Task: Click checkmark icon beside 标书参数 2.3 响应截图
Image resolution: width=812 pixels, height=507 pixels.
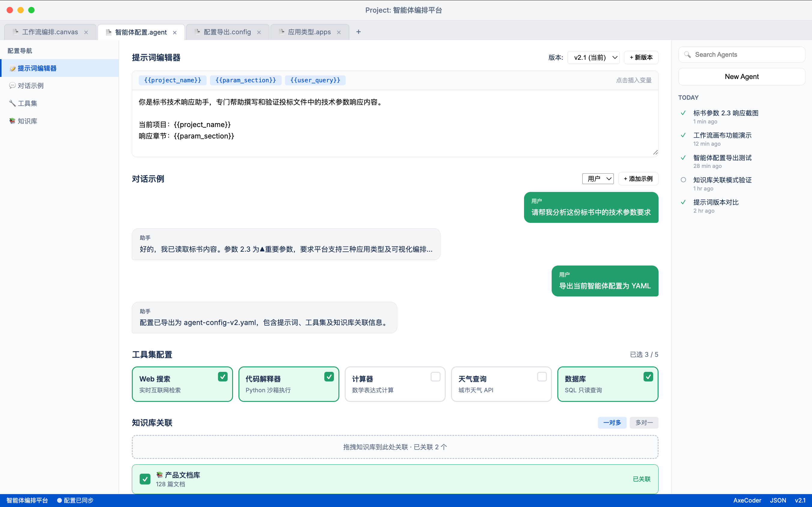Action: click(x=683, y=113)
